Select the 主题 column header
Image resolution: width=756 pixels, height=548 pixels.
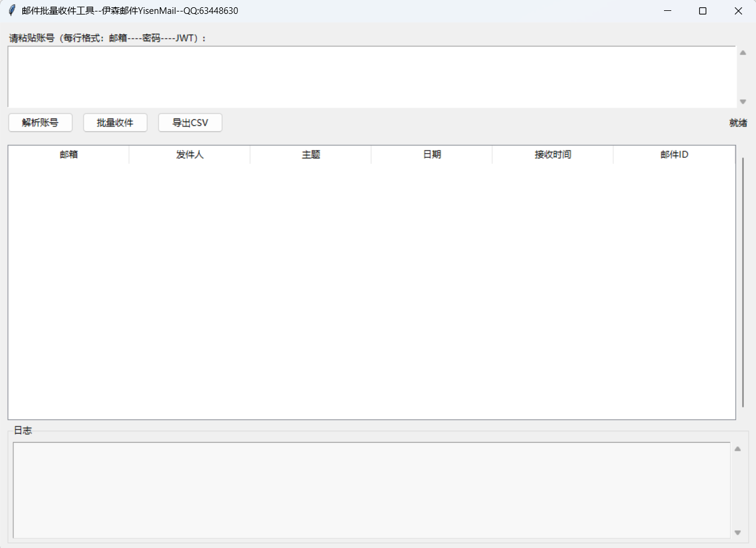[x=311, y=155]
